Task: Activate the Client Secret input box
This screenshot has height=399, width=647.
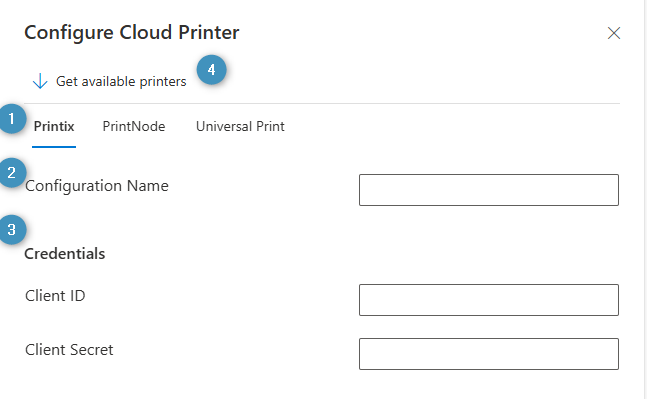Action: pyautogui.click(x=489, y=354)
